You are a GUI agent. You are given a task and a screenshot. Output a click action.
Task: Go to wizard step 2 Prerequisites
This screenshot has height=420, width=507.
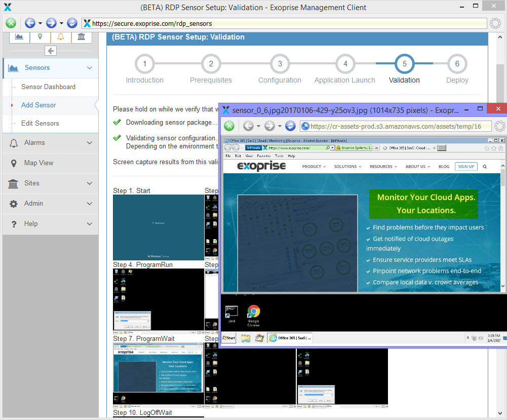click(211, 64)
